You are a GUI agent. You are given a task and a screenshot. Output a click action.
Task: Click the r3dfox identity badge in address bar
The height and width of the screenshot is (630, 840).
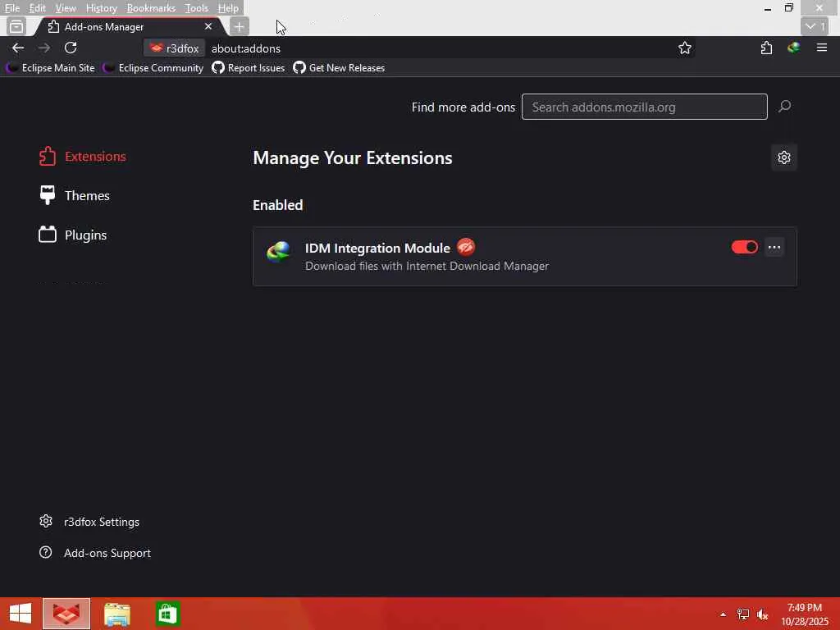point(174,48)
